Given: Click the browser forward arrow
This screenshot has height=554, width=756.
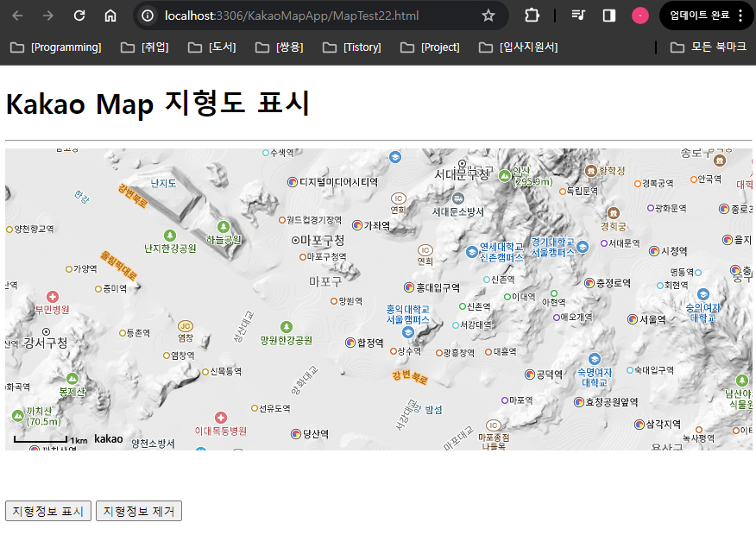Looking at the screenshot, I should click(x=47, y=16).
